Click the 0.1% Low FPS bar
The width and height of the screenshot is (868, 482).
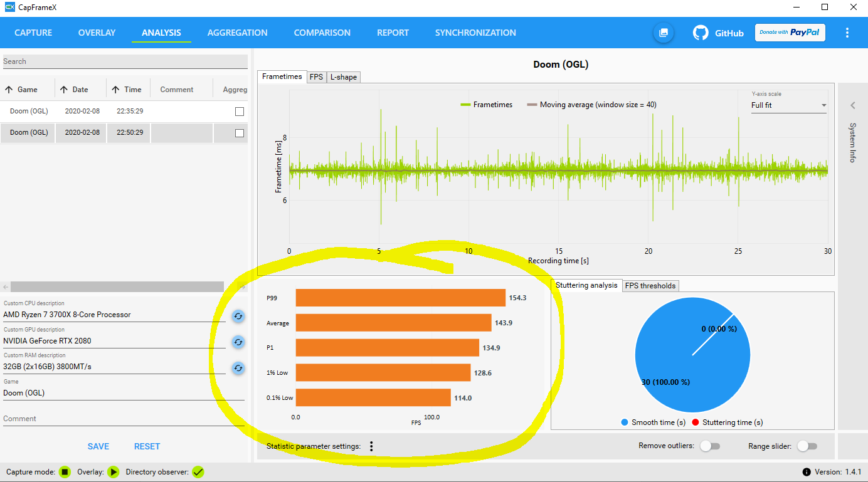click(373, 397)
